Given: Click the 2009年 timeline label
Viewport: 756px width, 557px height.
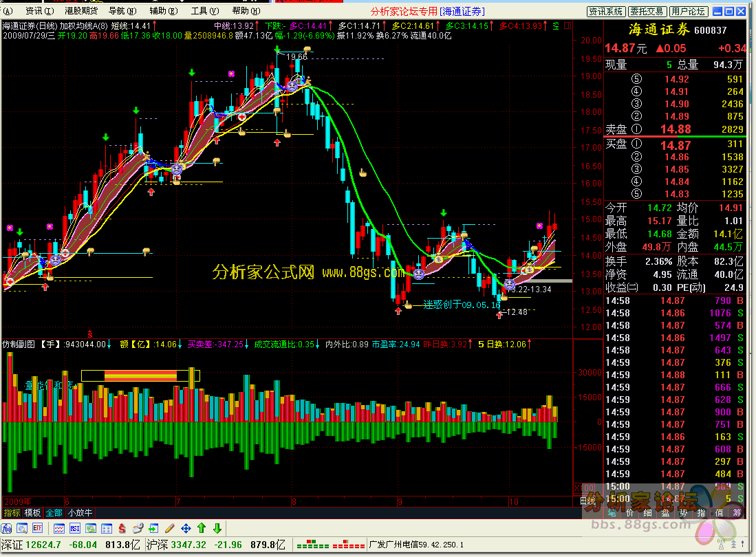Looking at the screenshot, I should click(18, 501).
